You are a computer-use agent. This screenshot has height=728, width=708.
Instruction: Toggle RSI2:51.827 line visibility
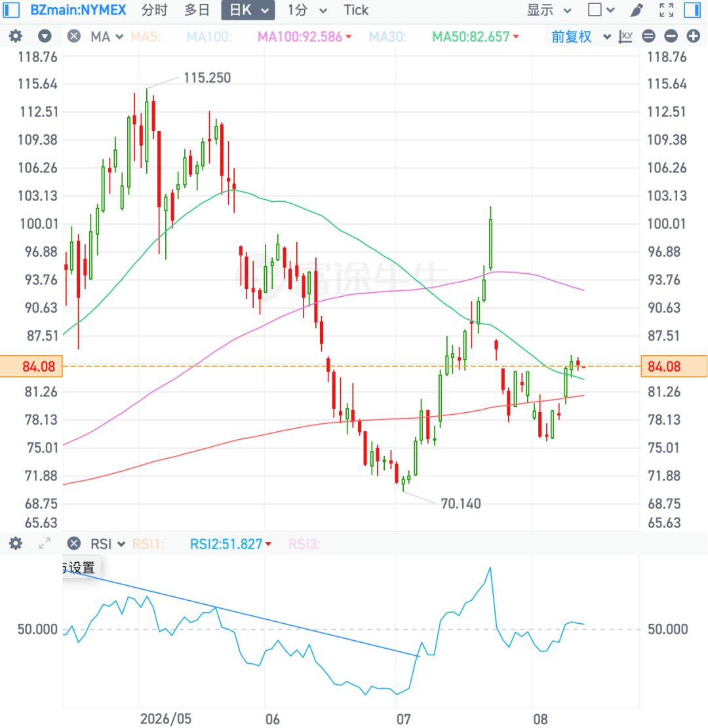pos(226,544)
